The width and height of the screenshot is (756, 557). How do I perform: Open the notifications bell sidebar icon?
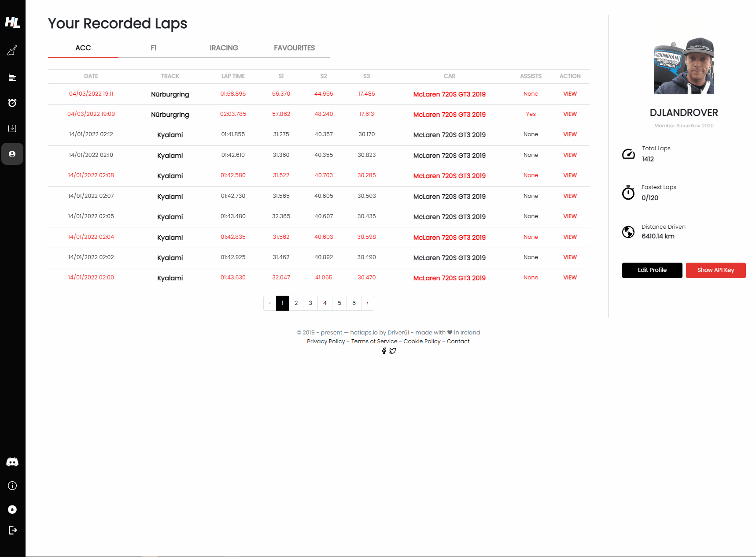click(x=12, y=509)
